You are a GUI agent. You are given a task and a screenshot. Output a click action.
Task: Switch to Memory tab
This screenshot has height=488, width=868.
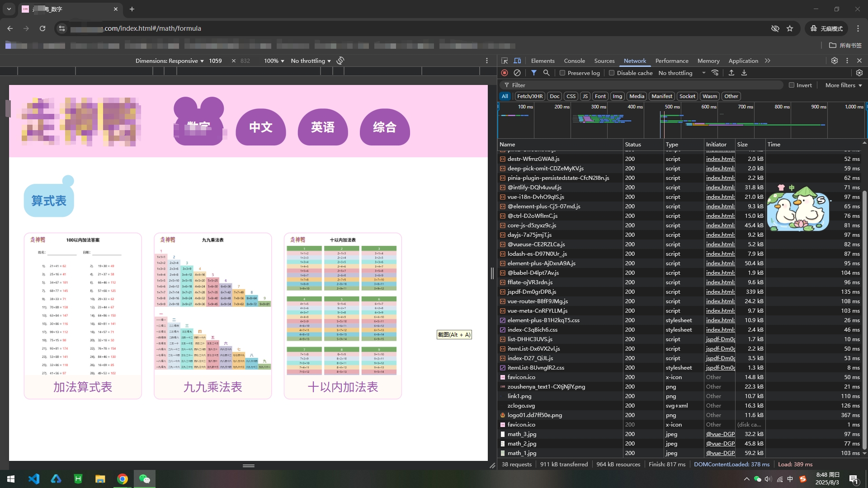click(708, 61)
